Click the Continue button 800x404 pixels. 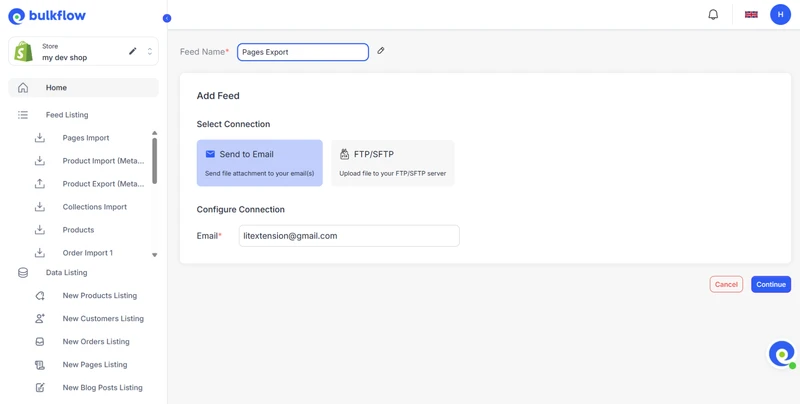[771, 284]
